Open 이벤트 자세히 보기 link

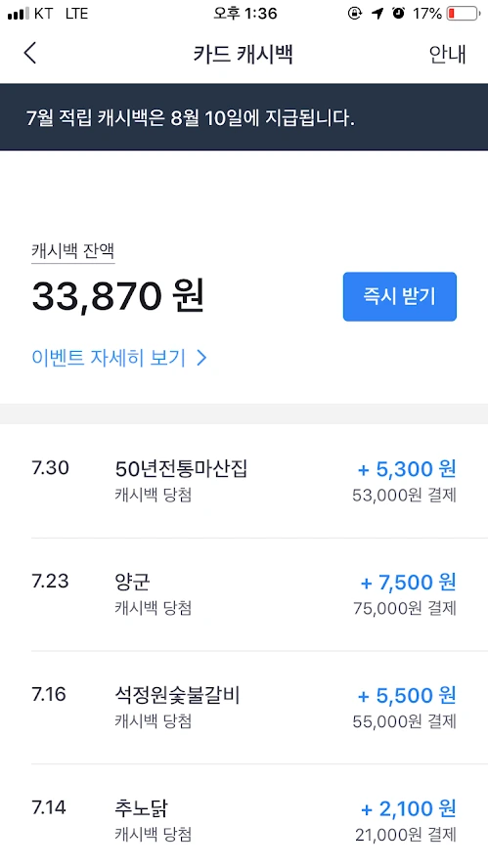click(x=109, y=358)
